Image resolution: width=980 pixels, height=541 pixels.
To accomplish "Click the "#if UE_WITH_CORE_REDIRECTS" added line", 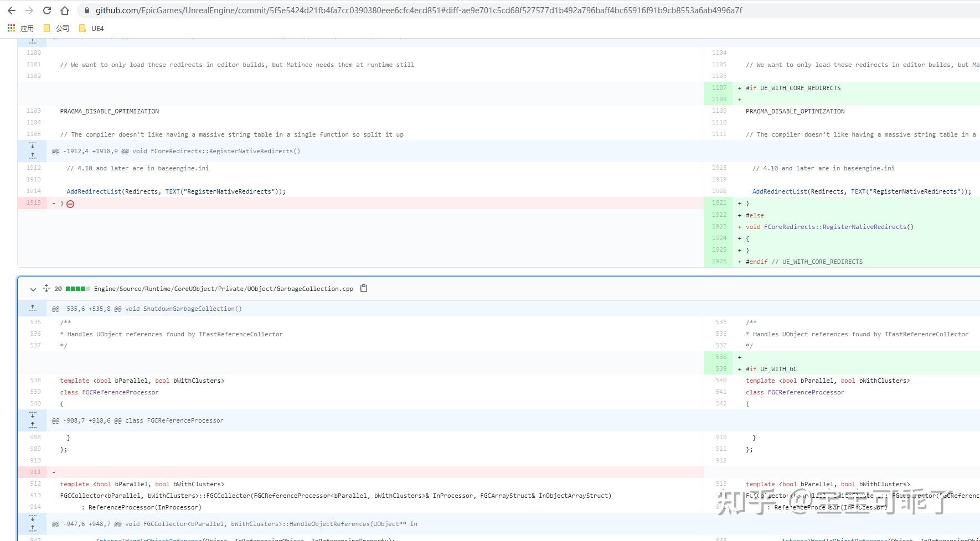I will (x=793, y=88).
